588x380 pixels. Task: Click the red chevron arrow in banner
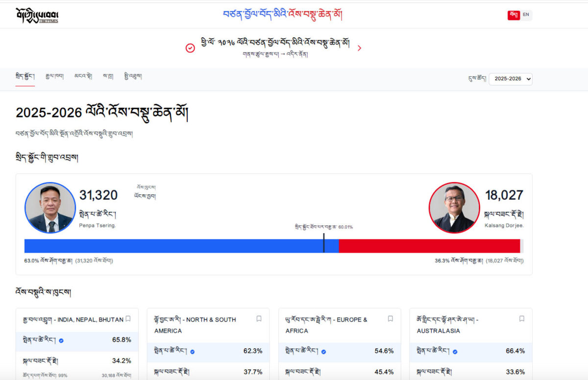click(359, 48)
